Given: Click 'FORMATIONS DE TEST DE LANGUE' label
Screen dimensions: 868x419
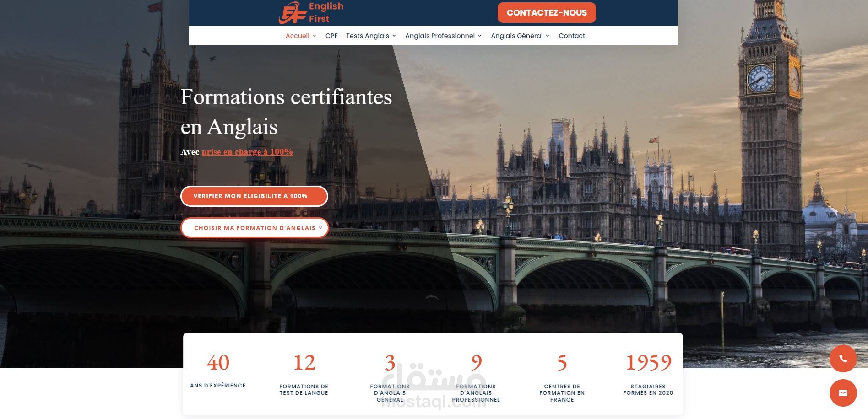Looking at the screenshot, I should coord(304,390).
